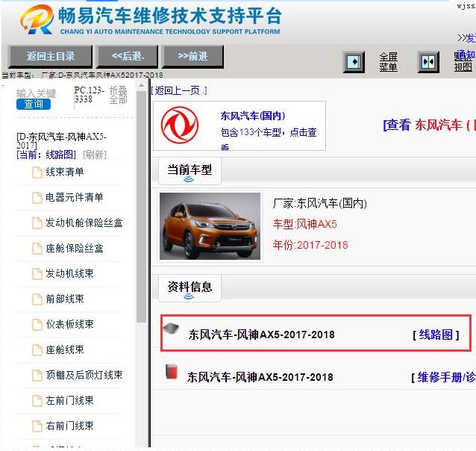Click the >>前进 forward button
The width and height of the screenshot is (476, 451).
192,56
